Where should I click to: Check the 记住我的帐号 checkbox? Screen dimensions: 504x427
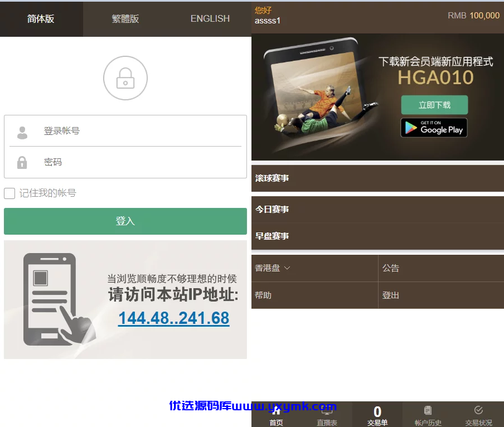(x=9, y=193)
